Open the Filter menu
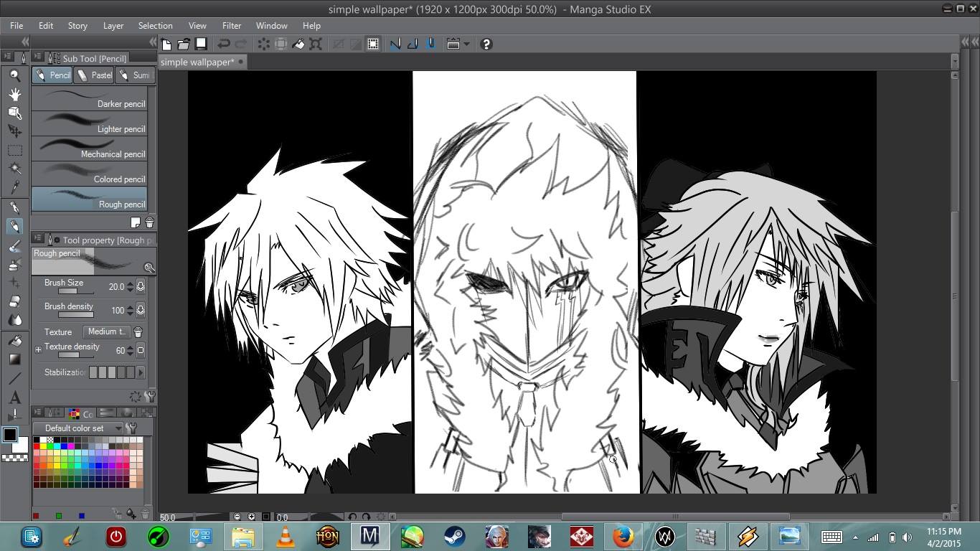 pos(231,25)
